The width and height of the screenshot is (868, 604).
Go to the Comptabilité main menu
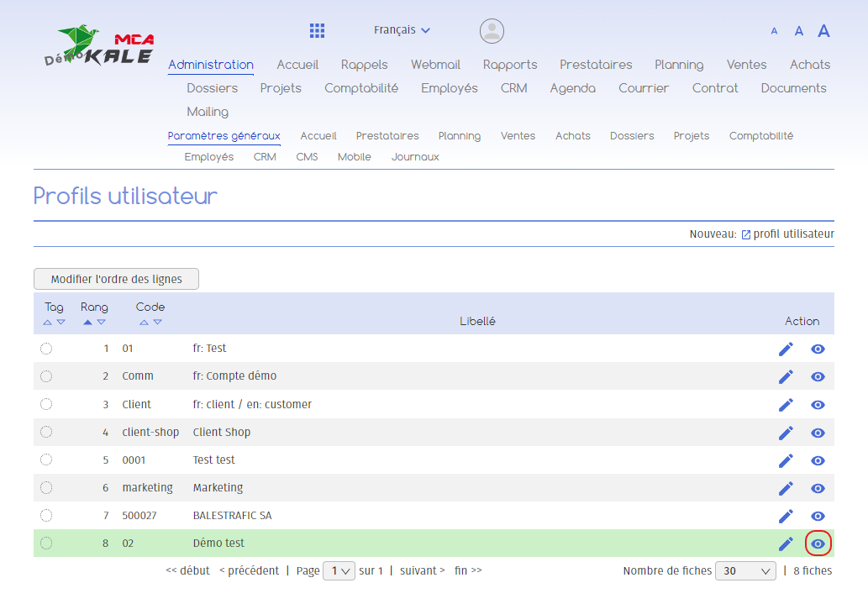pos(361,88)
